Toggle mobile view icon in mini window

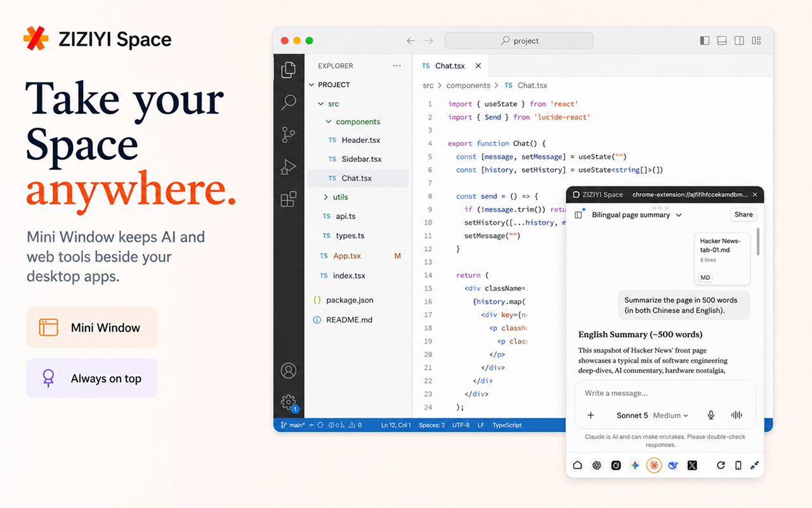coord(738,465)
